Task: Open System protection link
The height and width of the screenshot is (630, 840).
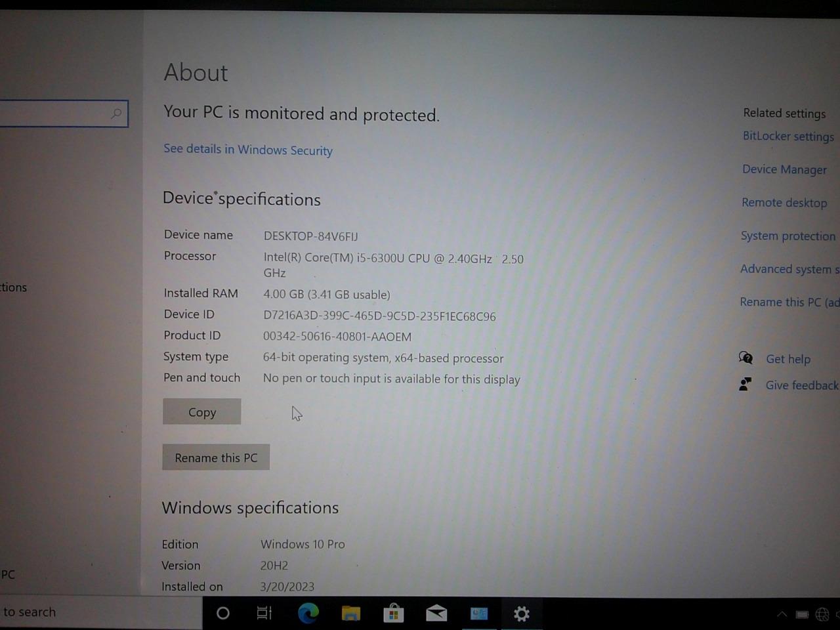Action: (788, 236)
